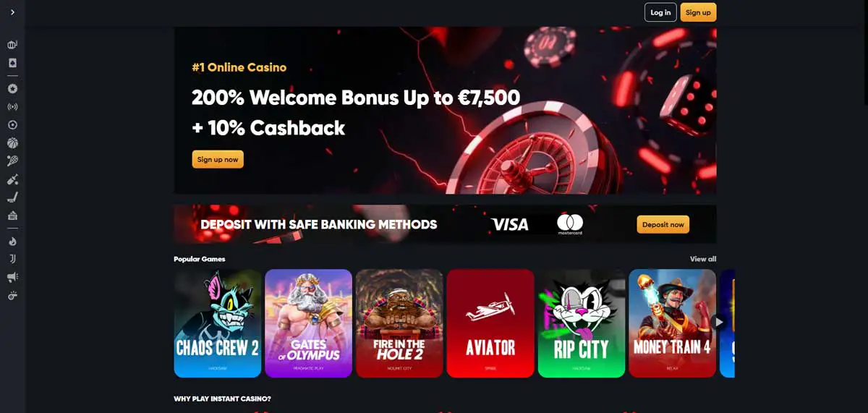The width and height of the screenshot is (868, 413).
Task: Open the Gates of Olympus game thumbnail
Action: click(x=309, y=323)
